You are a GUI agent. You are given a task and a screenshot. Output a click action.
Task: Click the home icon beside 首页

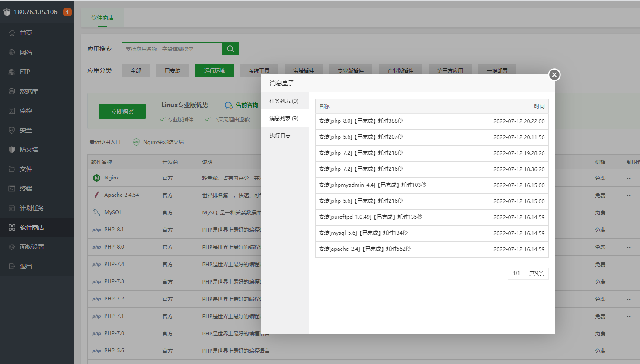(x=12, y=33)
